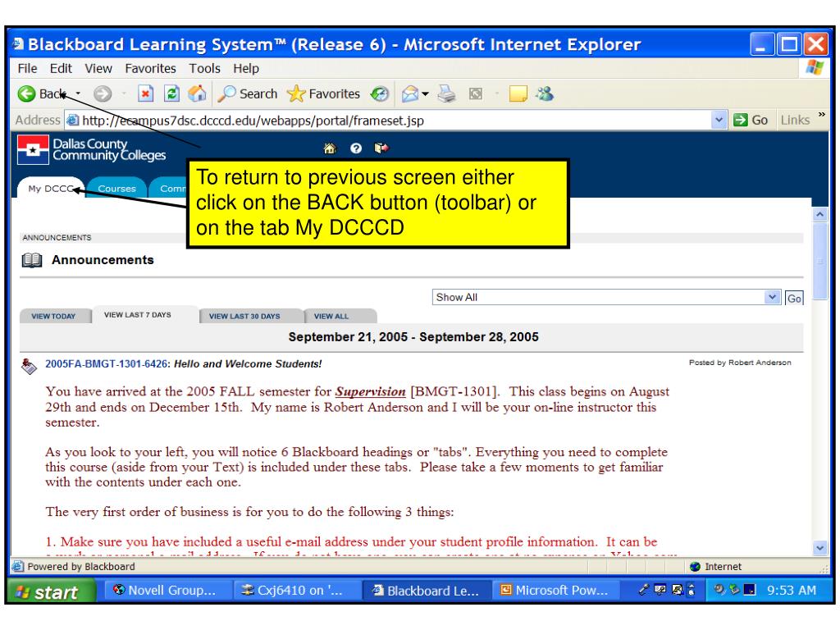Click the greyed Edit toolbar icon
Viewport: 840px width, 630px height.
(x=475, y=94)
